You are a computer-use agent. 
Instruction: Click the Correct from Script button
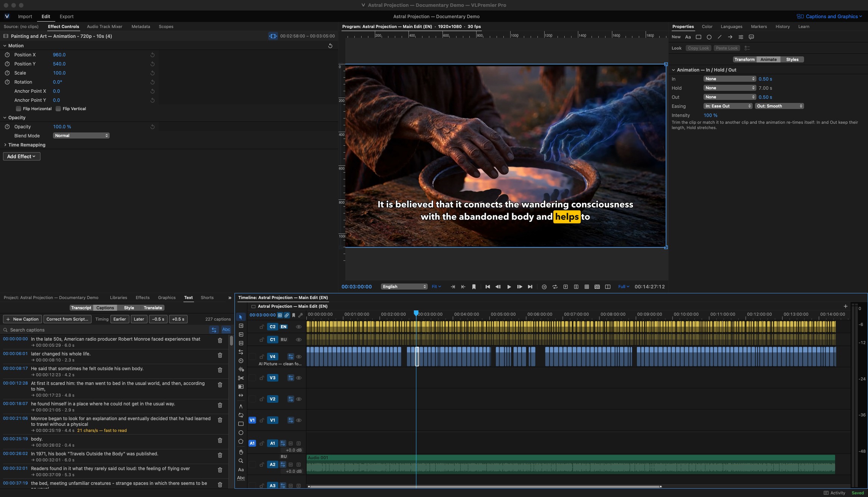67,319
